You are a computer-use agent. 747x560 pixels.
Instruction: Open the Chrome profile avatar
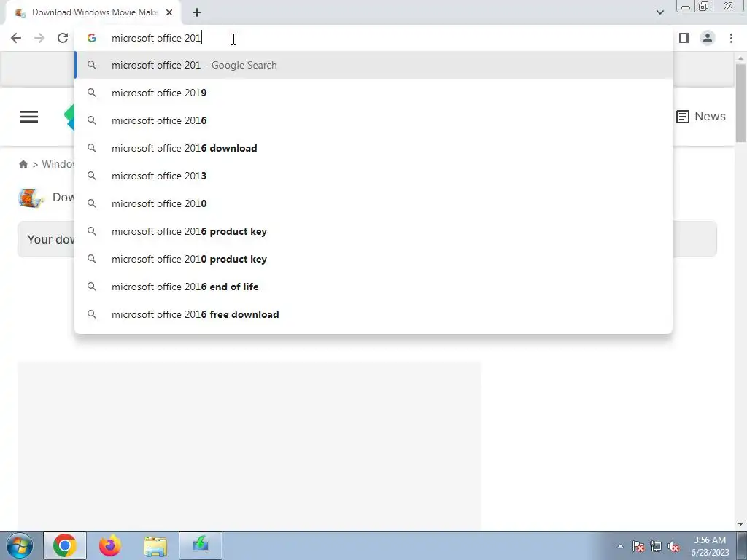point(708,38)
